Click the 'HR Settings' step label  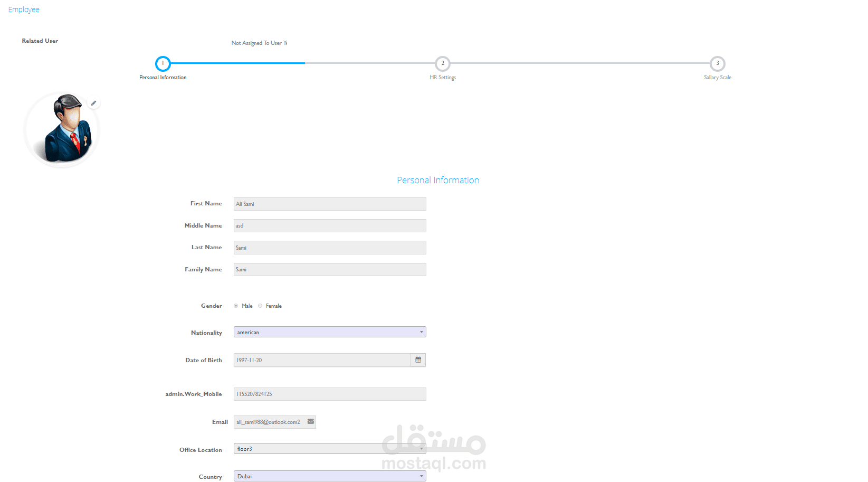(443, 78)
